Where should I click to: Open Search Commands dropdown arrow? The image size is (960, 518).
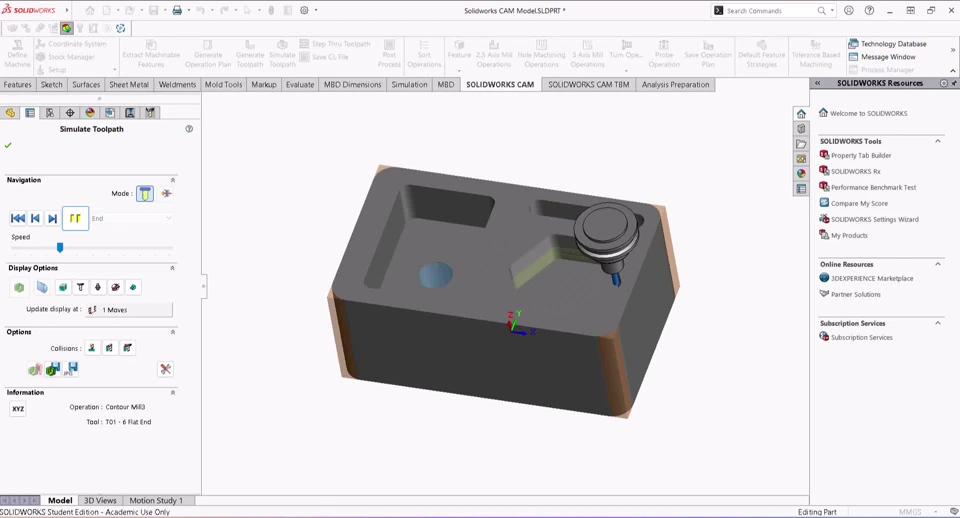pyautogui.click(x=832, y=10)
